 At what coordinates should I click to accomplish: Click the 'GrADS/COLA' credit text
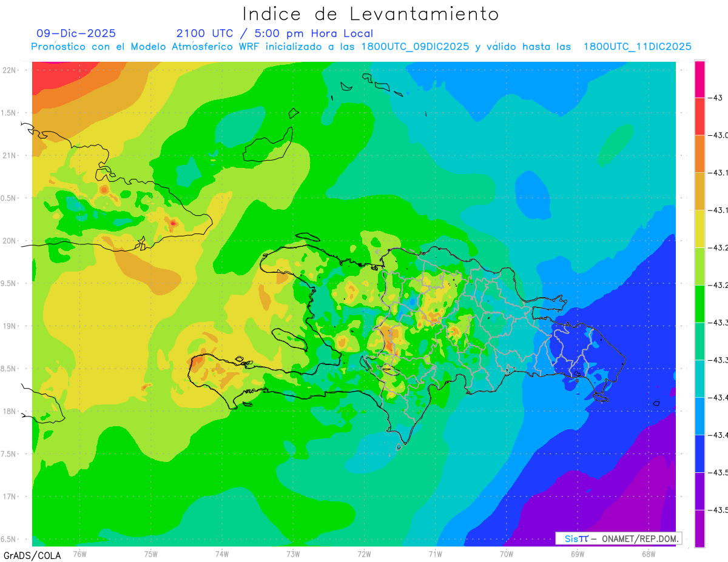pyautogui.click(x=32, y=555)
